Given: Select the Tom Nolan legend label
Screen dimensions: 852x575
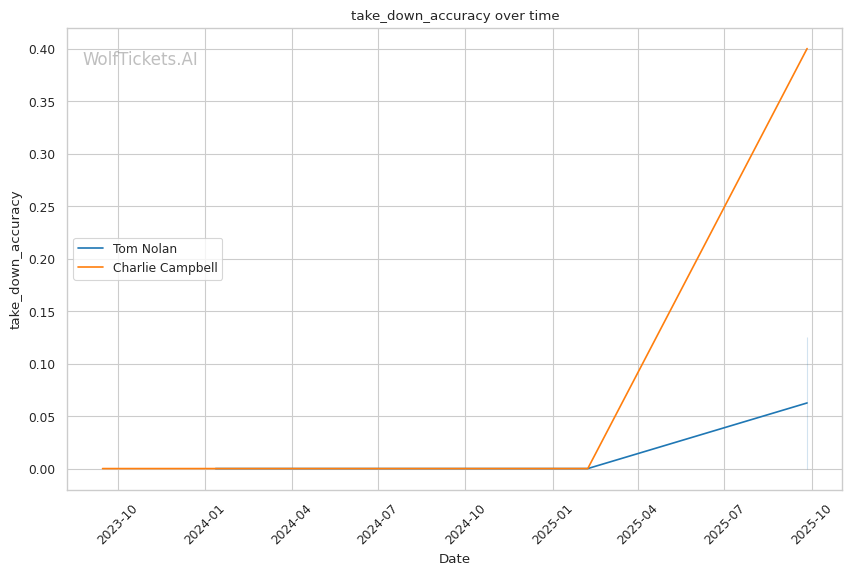Looking at the screenshot, I should (x=145, y=249).
